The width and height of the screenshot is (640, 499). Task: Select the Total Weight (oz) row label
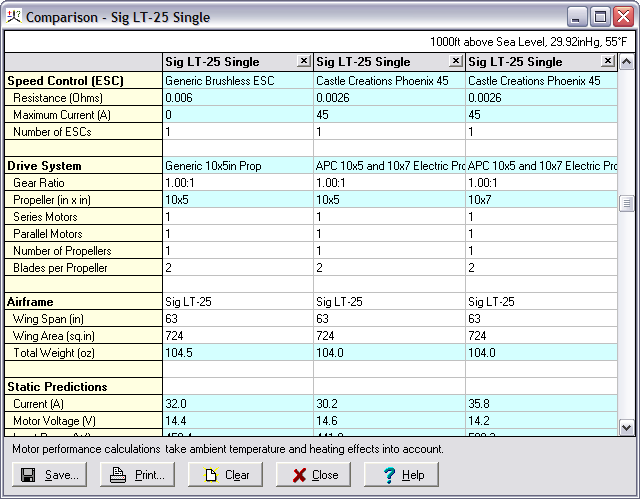pyautogui.click(x=84, y=353)
